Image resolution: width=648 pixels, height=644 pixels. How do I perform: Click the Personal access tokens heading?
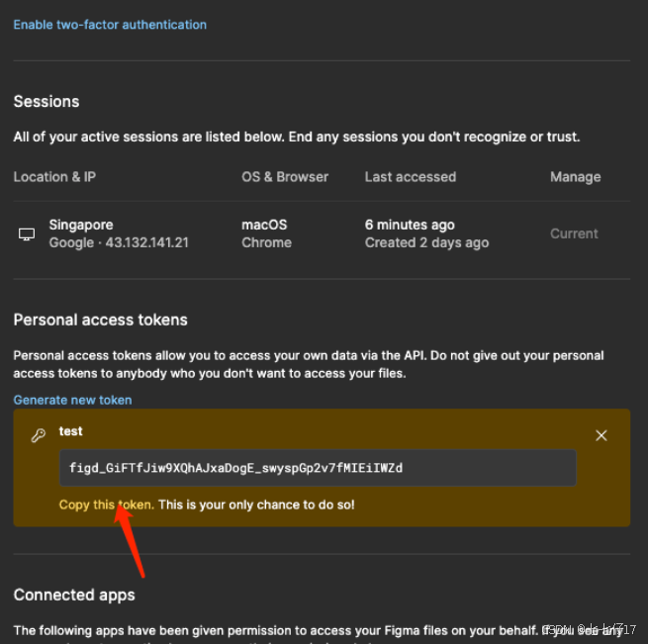click(101, 320)
